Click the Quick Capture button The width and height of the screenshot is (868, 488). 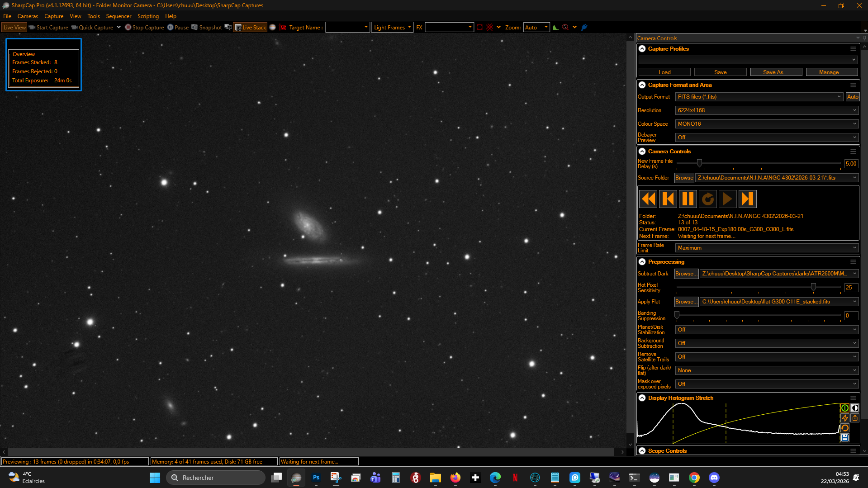tap(92, 28)
